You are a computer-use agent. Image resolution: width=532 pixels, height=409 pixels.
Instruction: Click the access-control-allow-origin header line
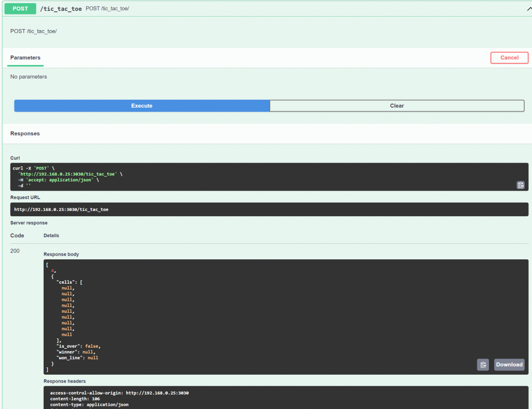[119, 393]
